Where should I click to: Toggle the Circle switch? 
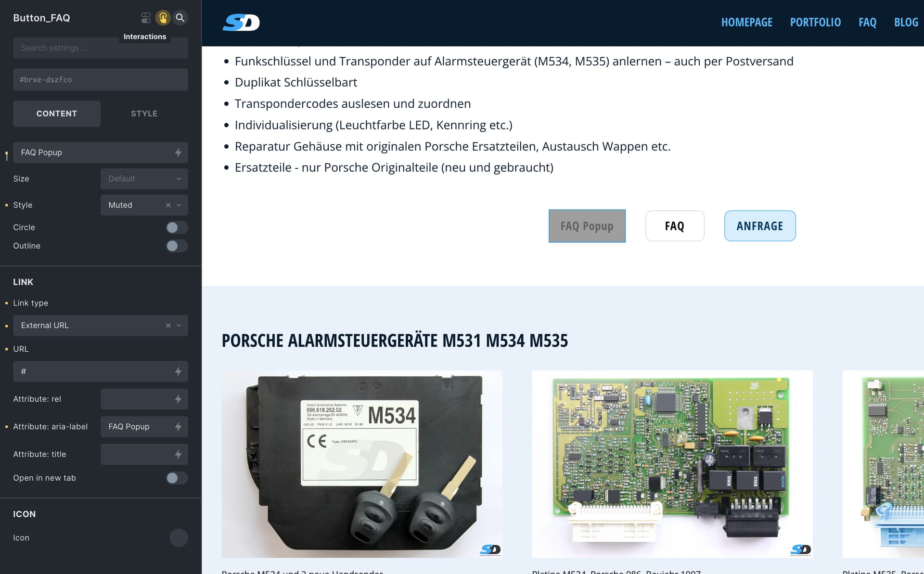click(177, 228)
